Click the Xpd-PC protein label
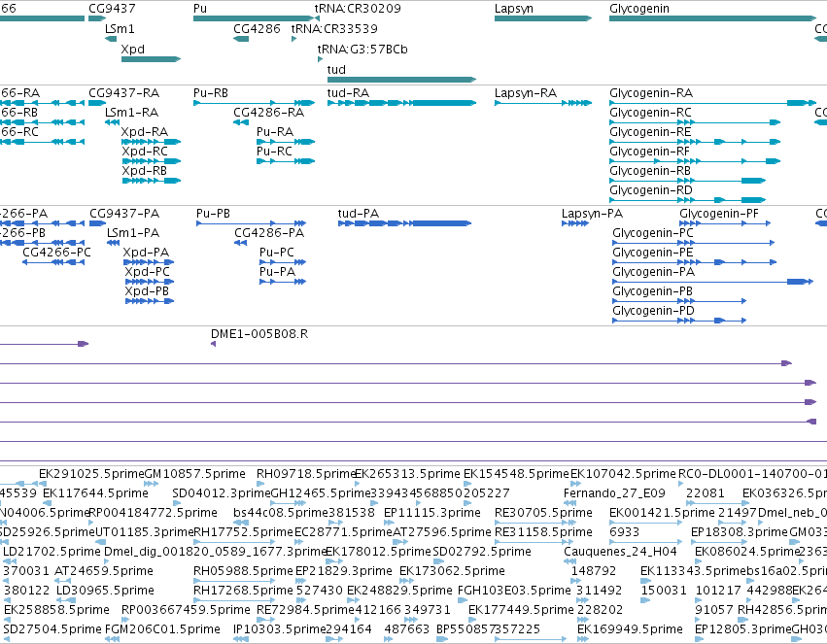Image resolution: width=827 pixels, height=644 pixels. (x=147, y=272)
